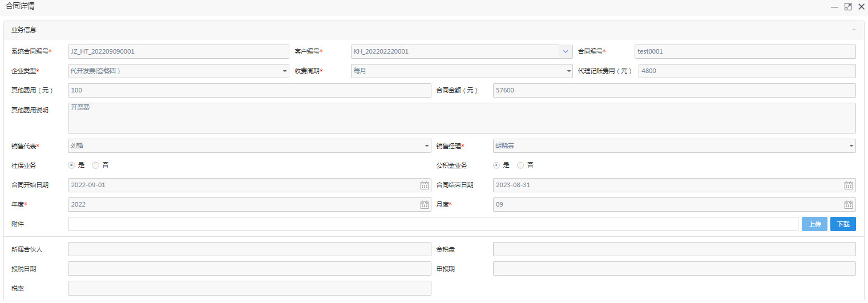This screenshot has width=868, height=303.
Task: Open calendar for 合同开始日期 field
Action: pyautogui.click(x=425, y=185)
